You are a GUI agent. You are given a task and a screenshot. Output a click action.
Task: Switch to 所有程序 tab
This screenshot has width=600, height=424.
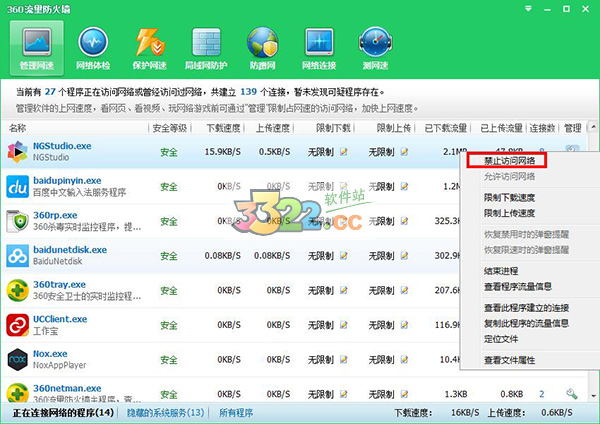tap(236, 413)
